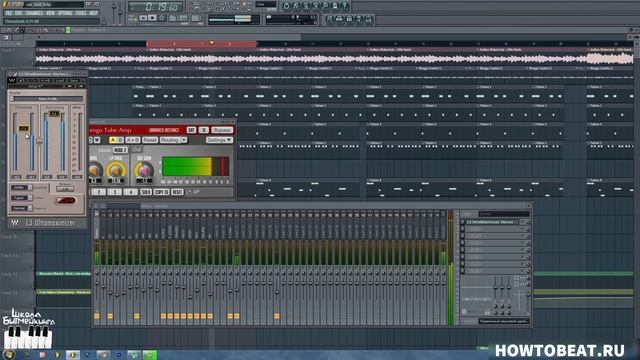The image size is (640, 360).
Task: Toggle the red L3 oval switch
Action: pyautogui.click(x=65, y=200)
